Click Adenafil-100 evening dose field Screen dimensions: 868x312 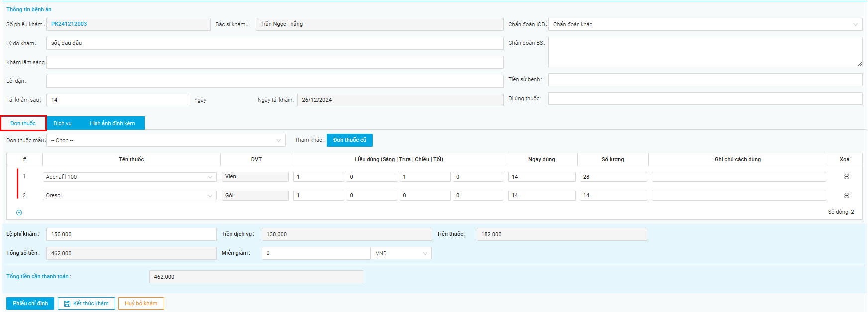478,177
